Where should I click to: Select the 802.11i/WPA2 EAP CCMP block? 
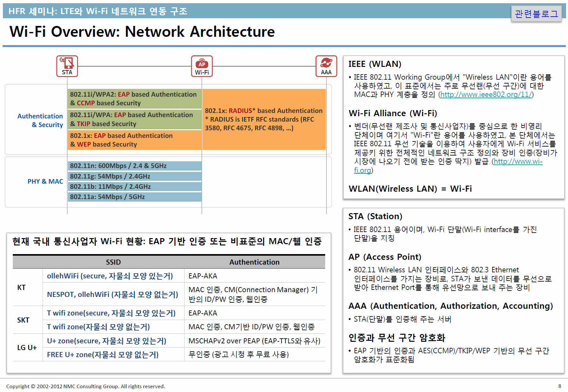[x=135, y=99]
